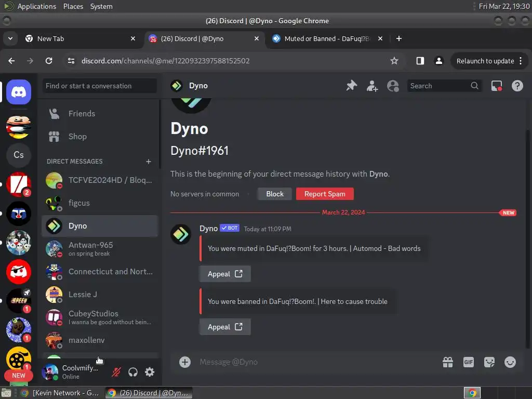Viewport: 532px width, 399px height.
Task: Open DM with Antwan-965
Action: click(x=100, y=249)
